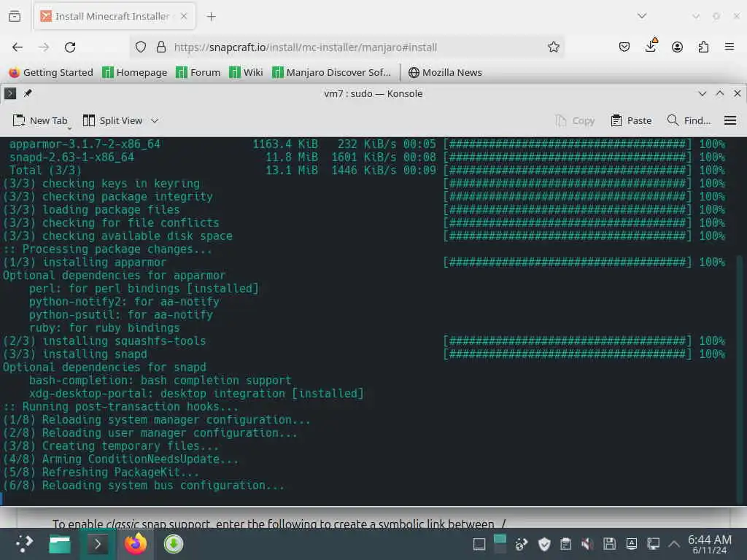The width and height of the screenshot is (747, 560).
Task: Open the Konsole hamburger menu
Action: click(729, 120)
